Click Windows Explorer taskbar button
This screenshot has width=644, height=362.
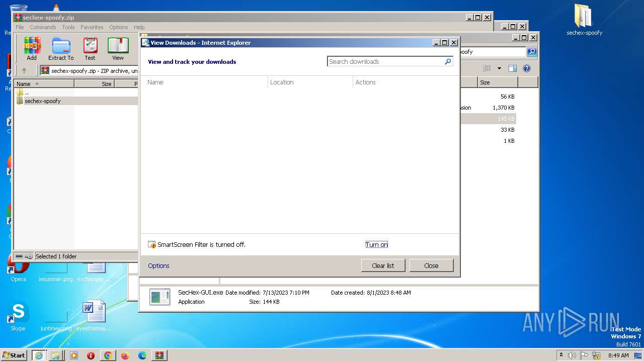pyautogui.click(x=55, y=355)
